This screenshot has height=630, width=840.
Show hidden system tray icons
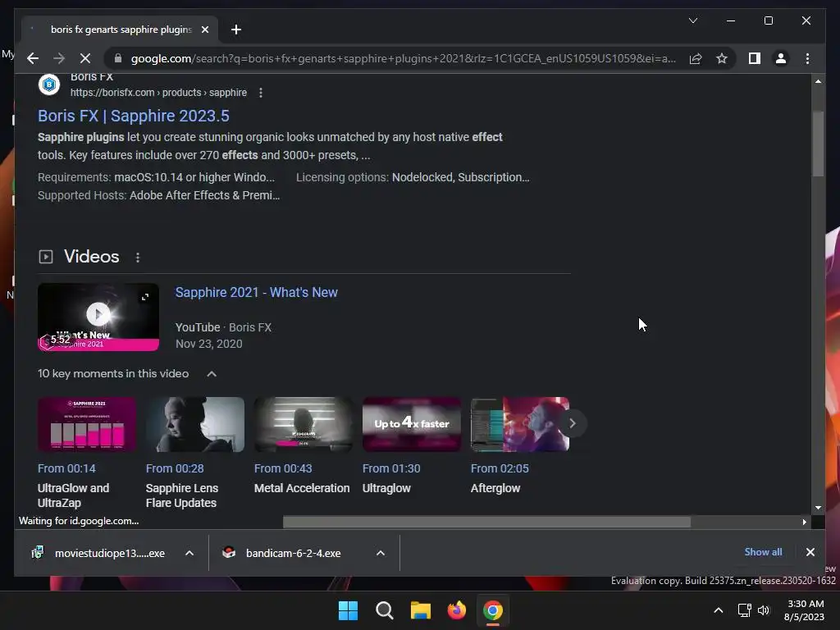pyautogui.click(x=719, y=610)
